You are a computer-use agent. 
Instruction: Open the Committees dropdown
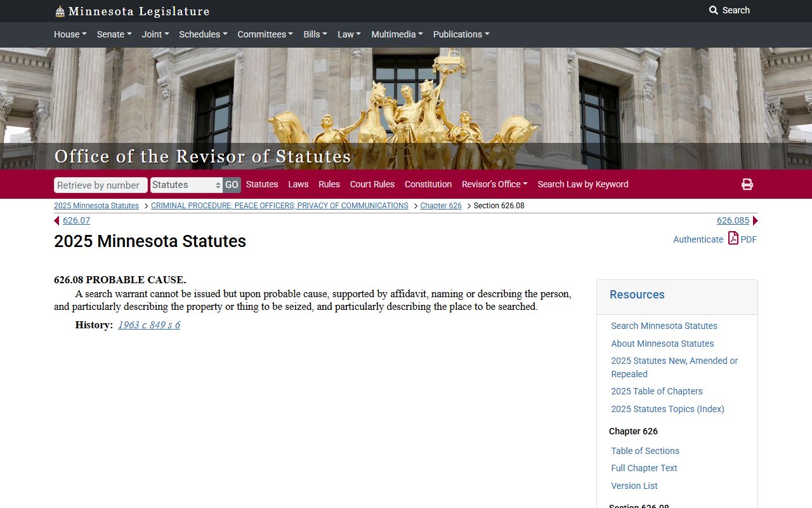pos(265,34)
